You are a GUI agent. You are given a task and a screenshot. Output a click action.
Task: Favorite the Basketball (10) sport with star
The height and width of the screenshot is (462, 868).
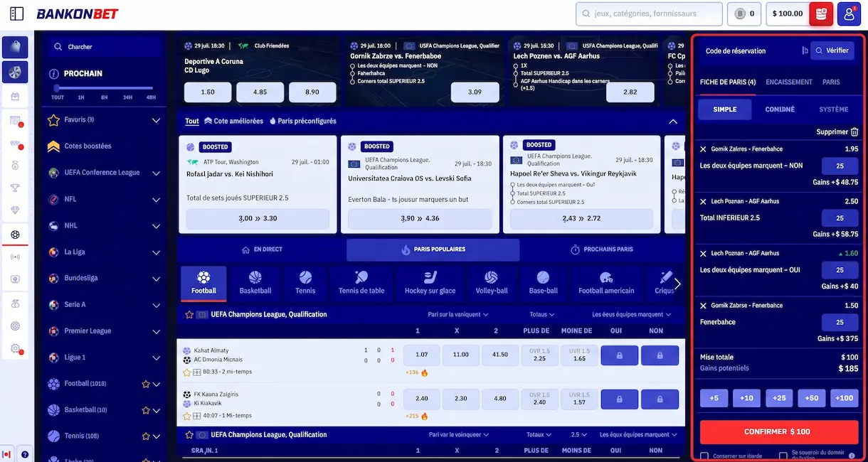tap(146, 410)
